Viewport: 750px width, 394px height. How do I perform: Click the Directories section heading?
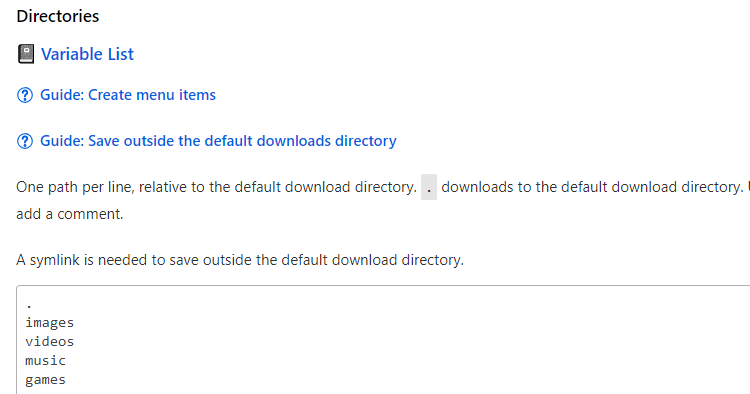tap(57, 16)
